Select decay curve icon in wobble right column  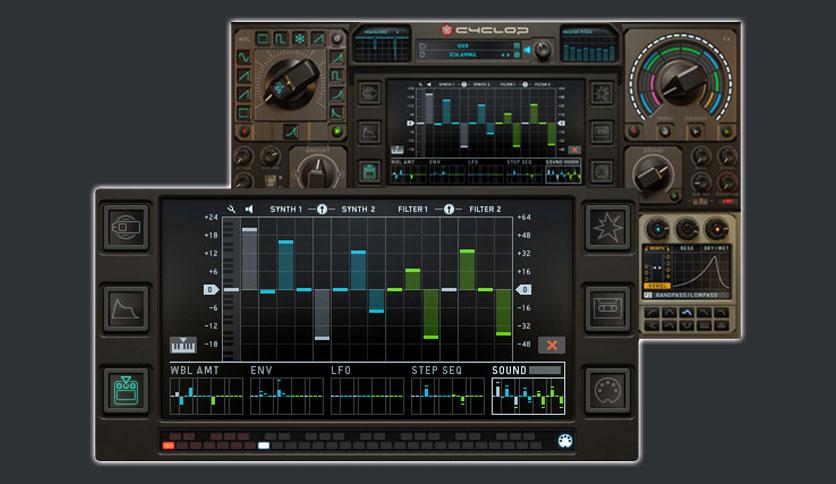(x=337, y=112)
